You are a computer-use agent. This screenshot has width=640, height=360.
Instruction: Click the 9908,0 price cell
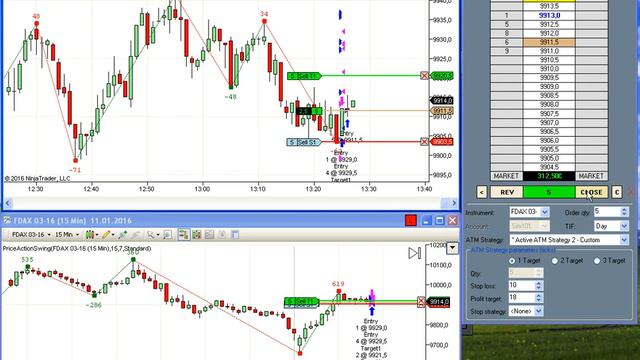pyautogui.click(x=549, y=104)
